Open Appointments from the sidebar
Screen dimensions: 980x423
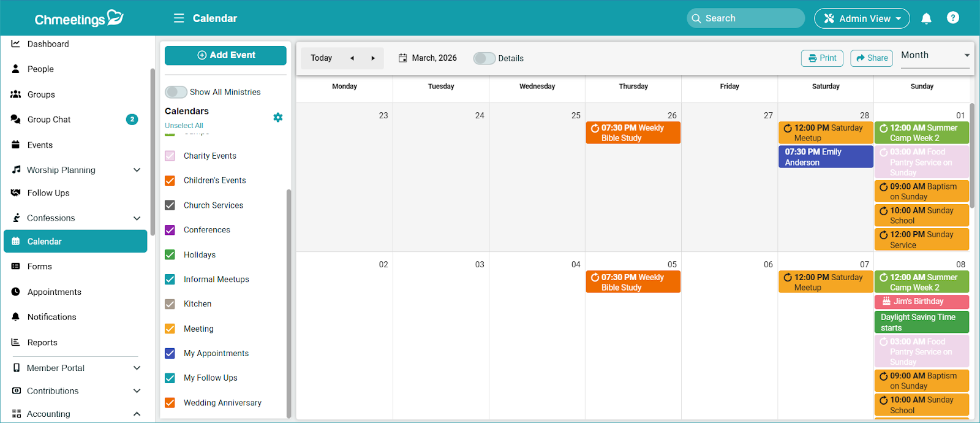[x=54, y=292]
